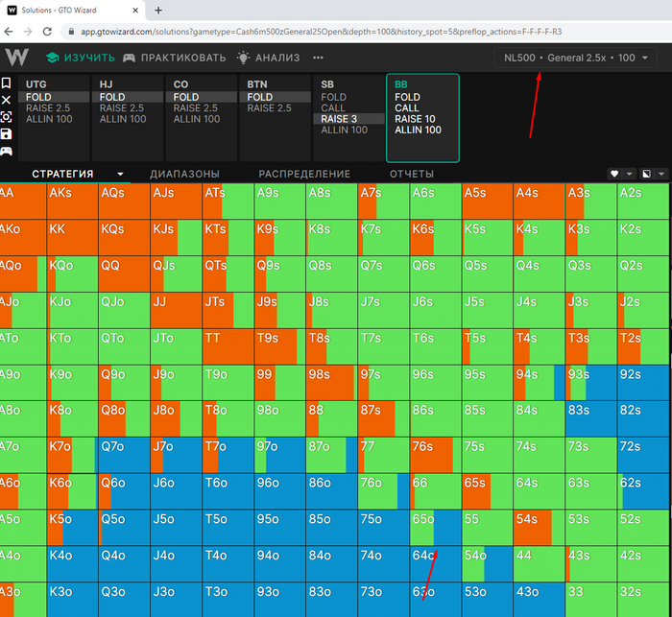Image resolution: width=672 pixels, height=617 pixels.
Task: Click the T9s hand cell
Action: click(280, 346)
